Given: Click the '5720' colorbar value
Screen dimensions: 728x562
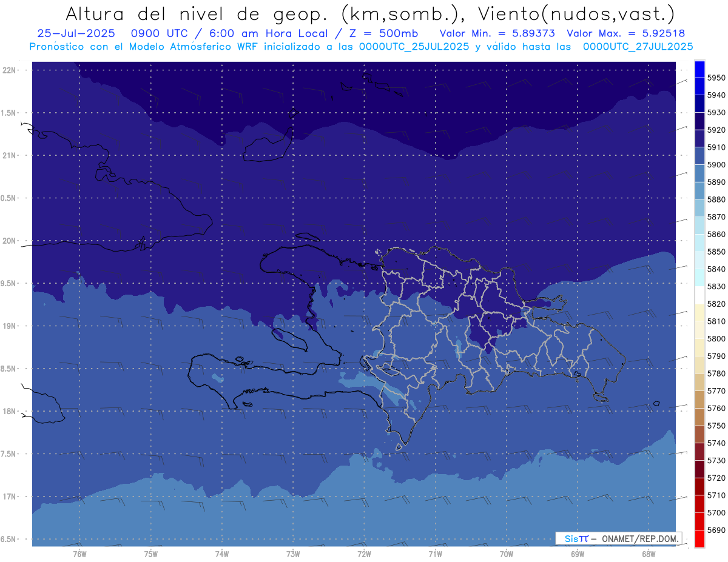Looking at the screenshot, I should pos(716,478).
